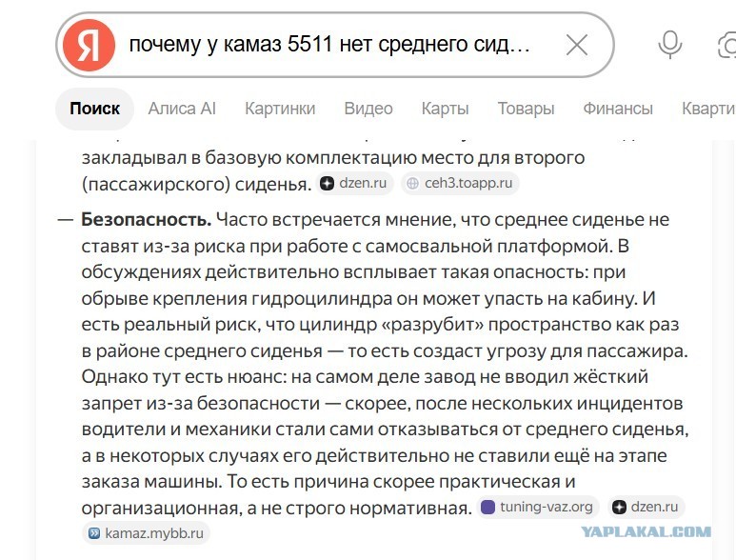Click the red Yandex logo icon
The width and height of the screenshot is (736, 560).
tap(89, 45)
